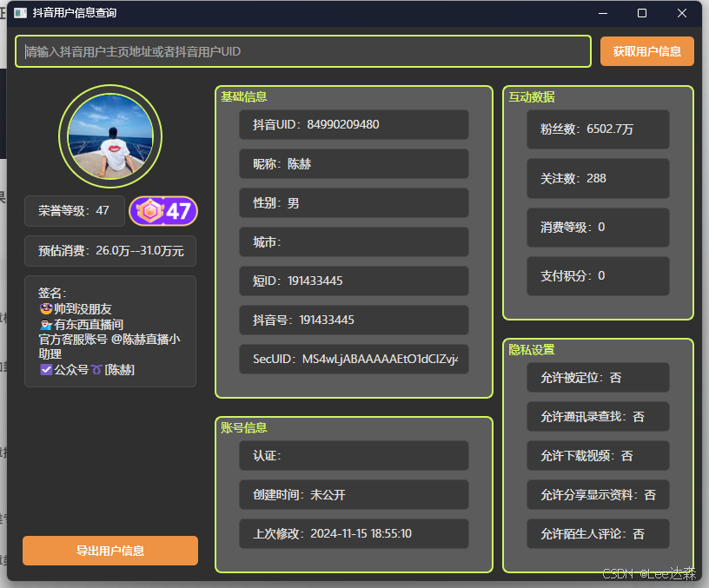Viewport: 709px width, 588px height.
Task: Select the 粉丝数: 6502.7万 field
Action: [598, 129]
